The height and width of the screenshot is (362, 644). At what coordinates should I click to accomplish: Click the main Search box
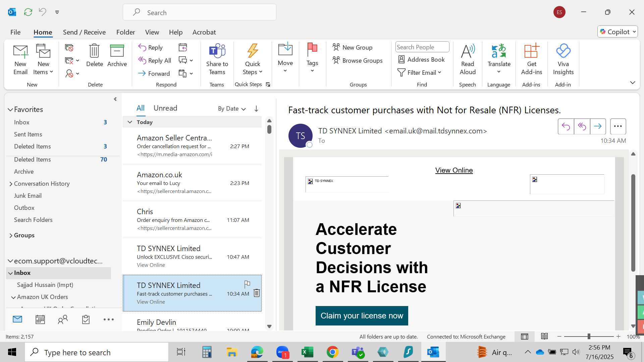(200, 12)
